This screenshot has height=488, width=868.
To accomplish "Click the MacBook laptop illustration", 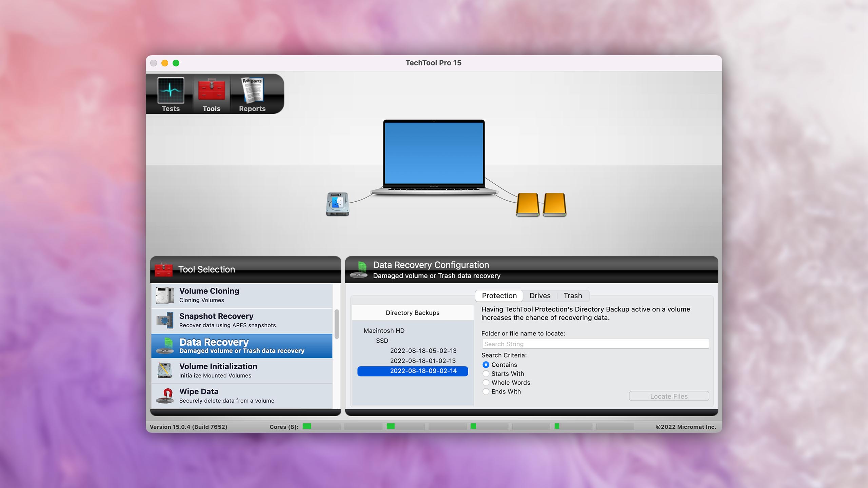I will [434, 157].
